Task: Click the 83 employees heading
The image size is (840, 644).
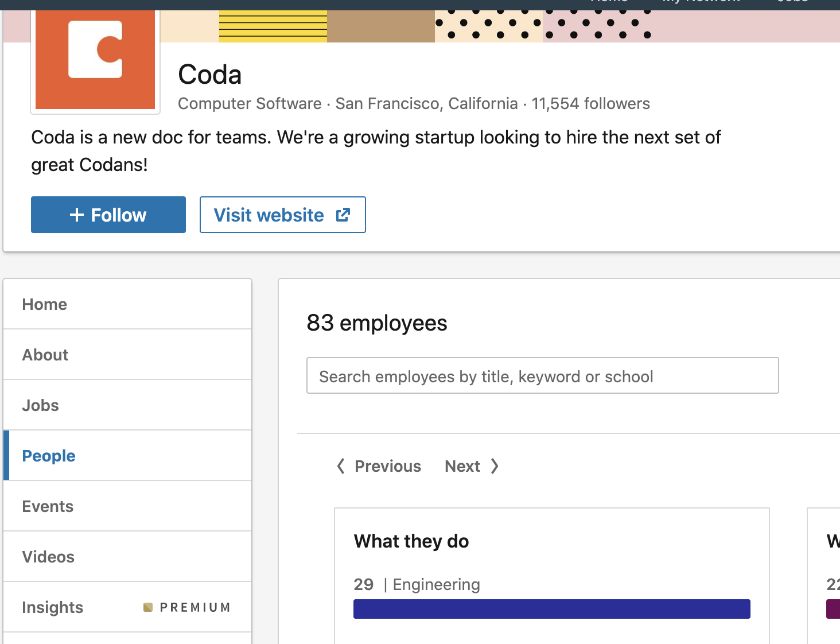Action: (x=377, y=323)
